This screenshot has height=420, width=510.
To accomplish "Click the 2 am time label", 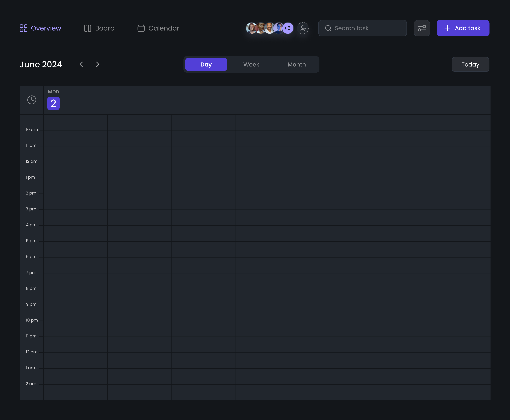I will (x=31, y=384).
